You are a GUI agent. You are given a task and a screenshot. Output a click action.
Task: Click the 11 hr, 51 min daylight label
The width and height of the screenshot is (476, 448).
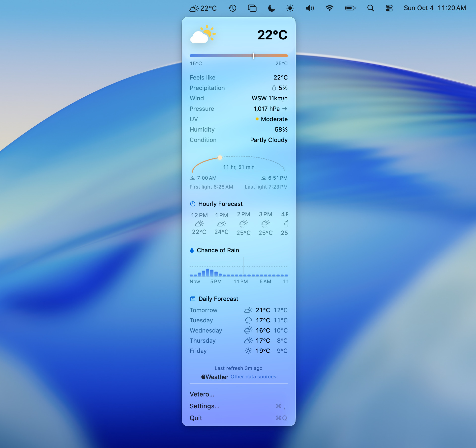click(x=239, y=167)
